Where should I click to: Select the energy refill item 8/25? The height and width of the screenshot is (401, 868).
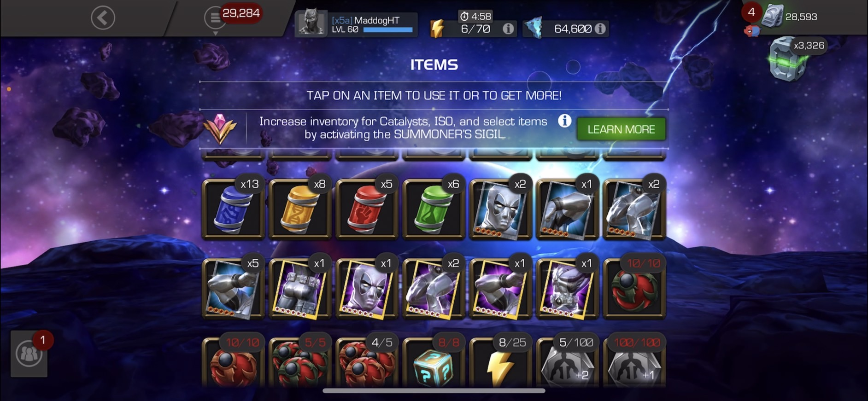[500, 363]
